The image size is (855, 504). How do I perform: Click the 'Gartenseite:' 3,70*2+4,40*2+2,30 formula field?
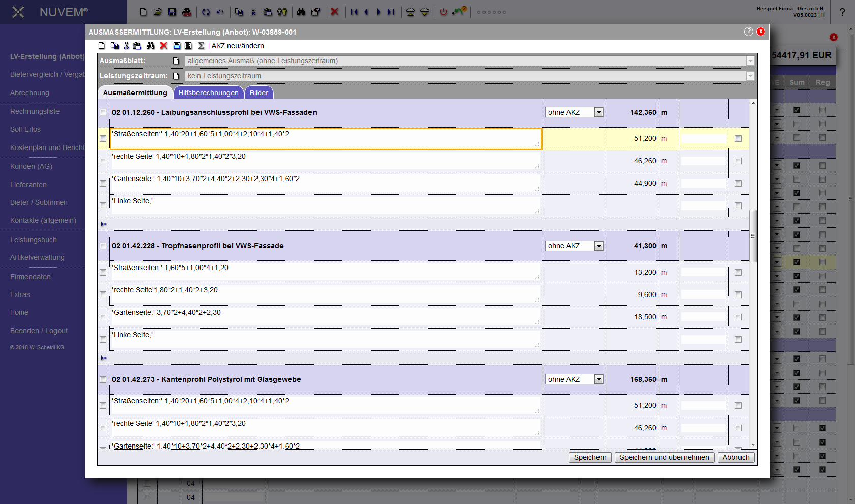coord(326,317)
